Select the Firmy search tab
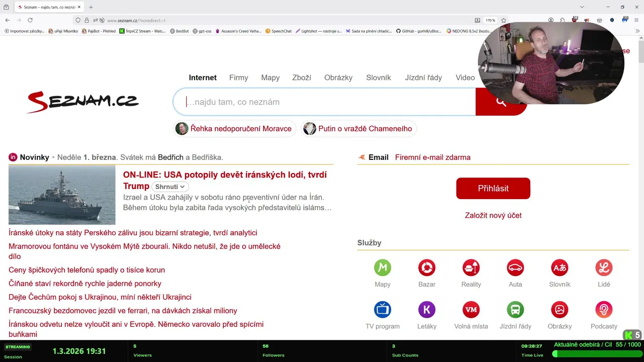The height and width of the screenshot is (362, 644). [238, 77]
